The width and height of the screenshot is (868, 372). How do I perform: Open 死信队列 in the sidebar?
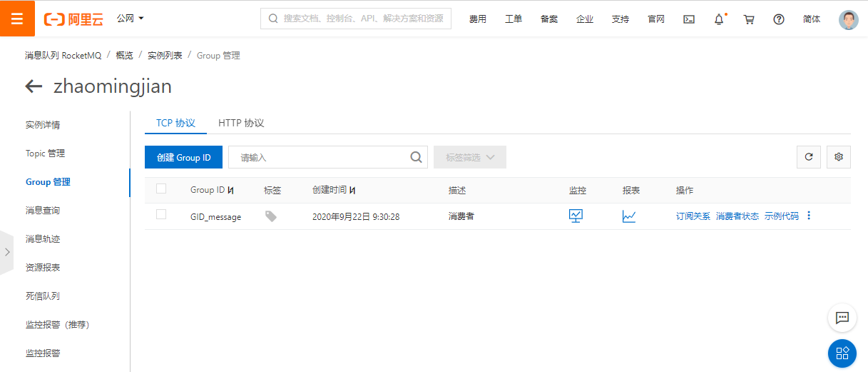(43, 296)
